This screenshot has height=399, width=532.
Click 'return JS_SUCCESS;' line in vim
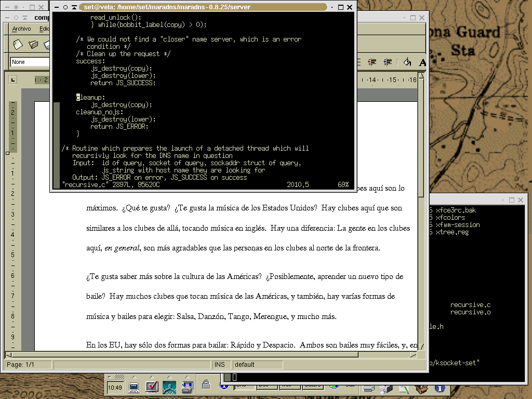[123, 83]
